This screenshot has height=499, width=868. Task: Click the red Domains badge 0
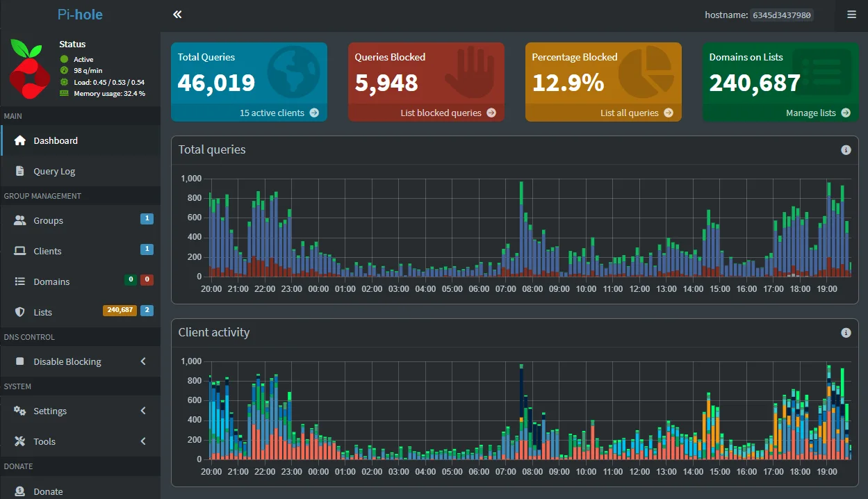click(147, 280)
